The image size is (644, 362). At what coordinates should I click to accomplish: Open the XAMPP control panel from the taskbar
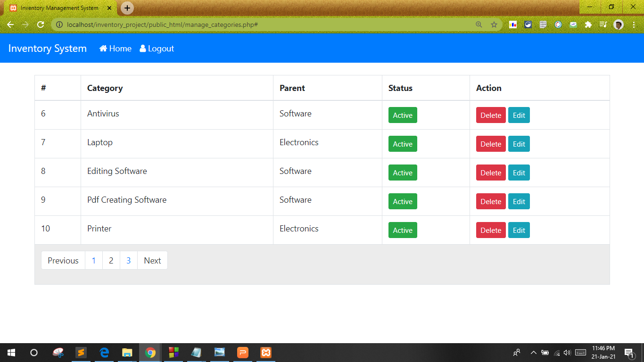[265, 352]
